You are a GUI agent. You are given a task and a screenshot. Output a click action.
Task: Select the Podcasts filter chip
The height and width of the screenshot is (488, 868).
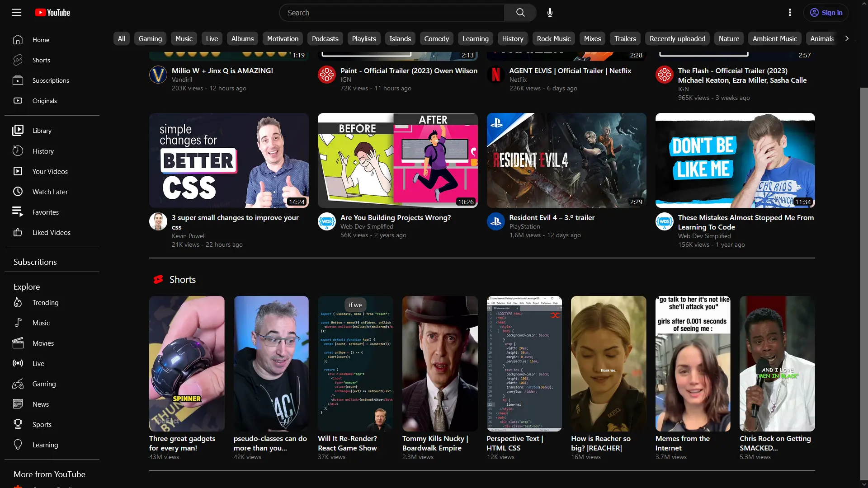coord(325,39)
